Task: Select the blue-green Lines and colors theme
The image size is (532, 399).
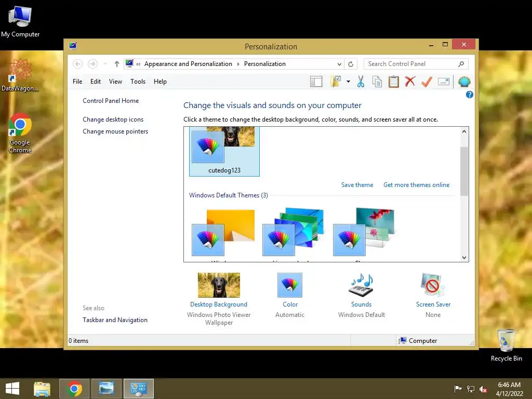Action: pos(294,232)
